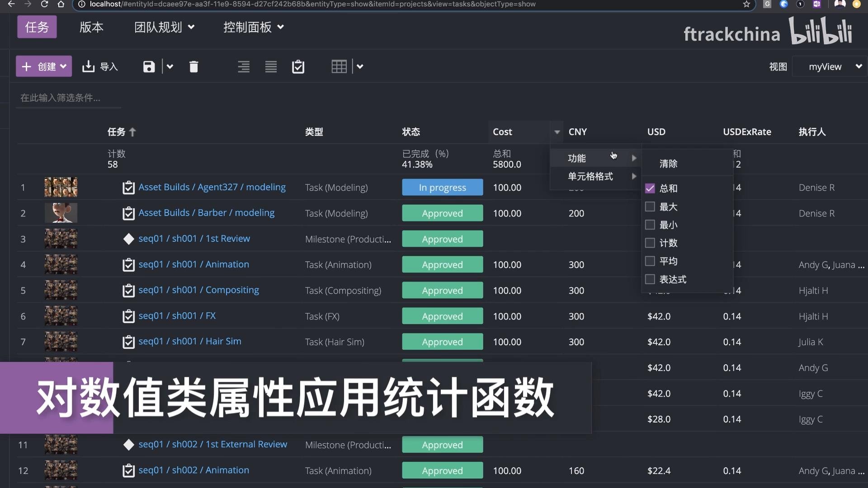Image resolution: width=868 pixels, height=488 pixels.
Task: Click the 类型 column header
Action: coord(314,132)
